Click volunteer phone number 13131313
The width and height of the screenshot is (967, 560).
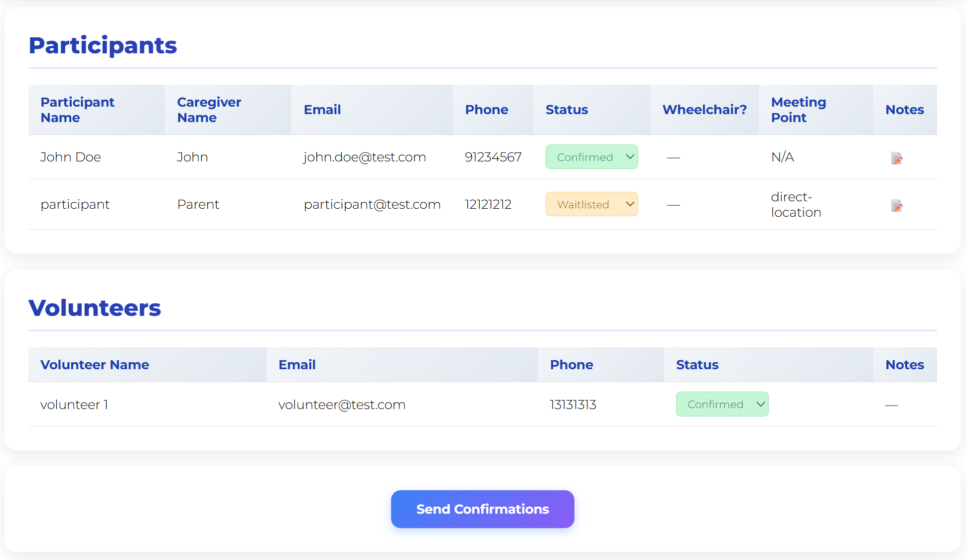tap(573, 405)
